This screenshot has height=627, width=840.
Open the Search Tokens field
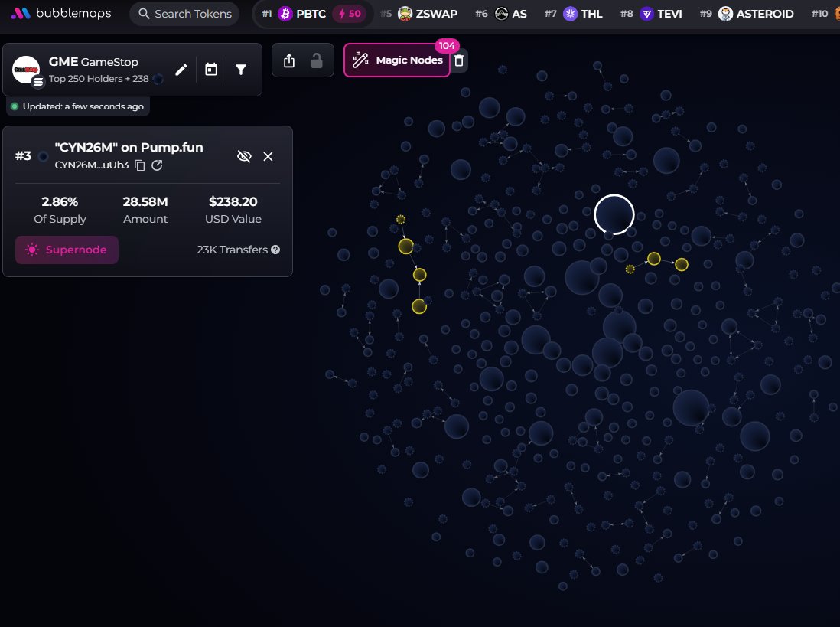click(x=185, y=14)
